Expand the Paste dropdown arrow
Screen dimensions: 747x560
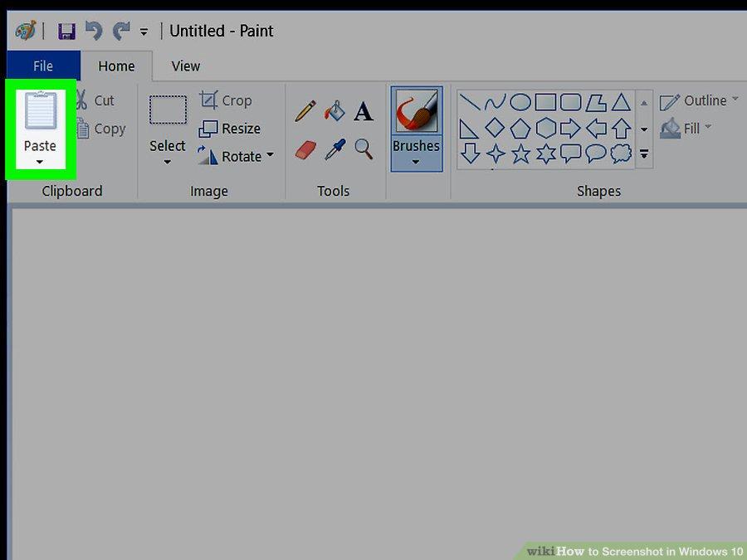[x=40, y=162]
